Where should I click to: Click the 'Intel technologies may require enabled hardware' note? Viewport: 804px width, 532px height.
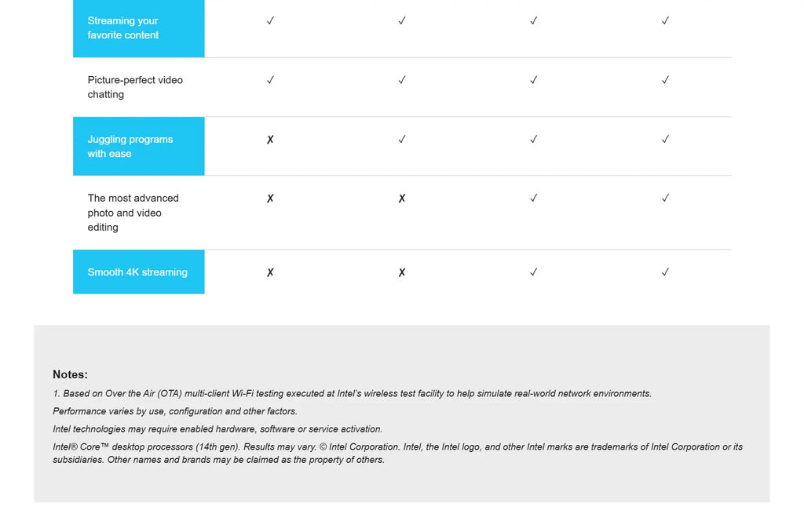(x=217, y=429)
